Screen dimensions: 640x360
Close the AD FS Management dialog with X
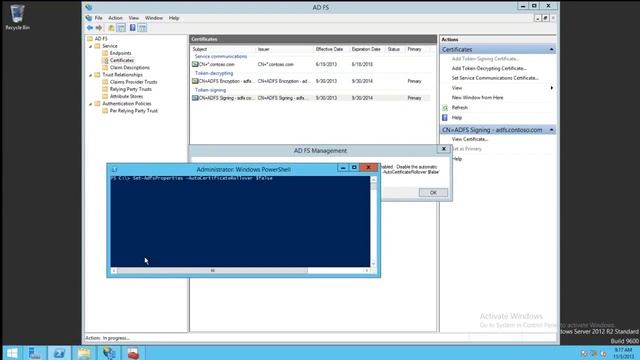pyautogui.click(x=444, y=149)
